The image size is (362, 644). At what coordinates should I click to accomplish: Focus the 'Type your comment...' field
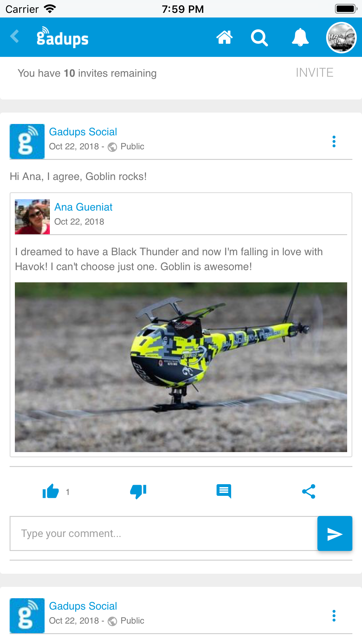click(164, 533)
